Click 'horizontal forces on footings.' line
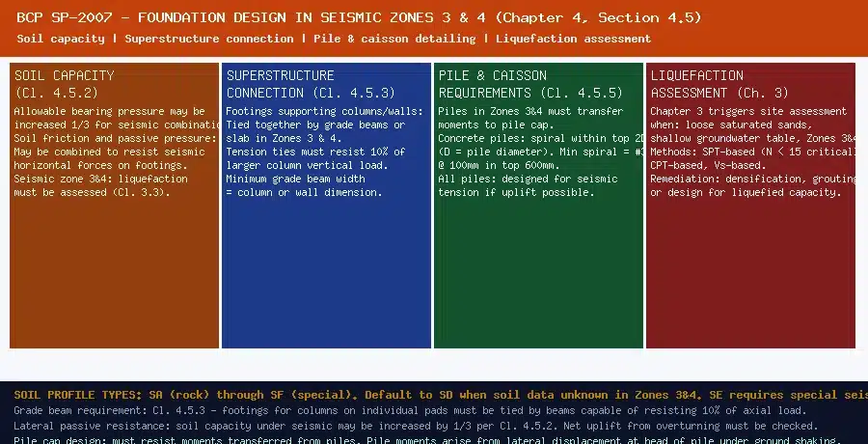868x444 pixels. (100, 165)
